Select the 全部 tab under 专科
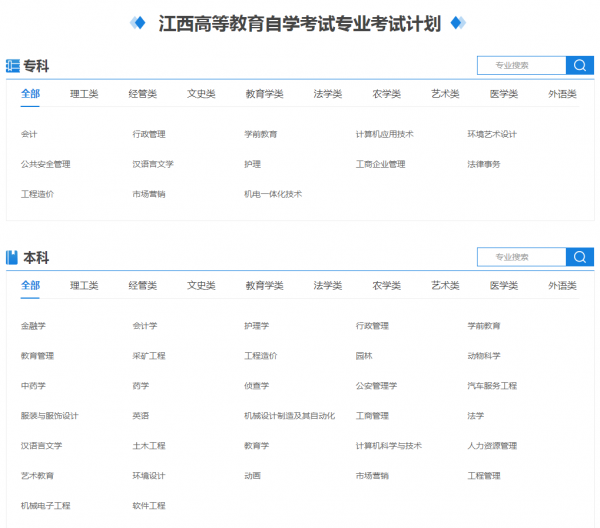600x528 pixels. click(30, 94)
